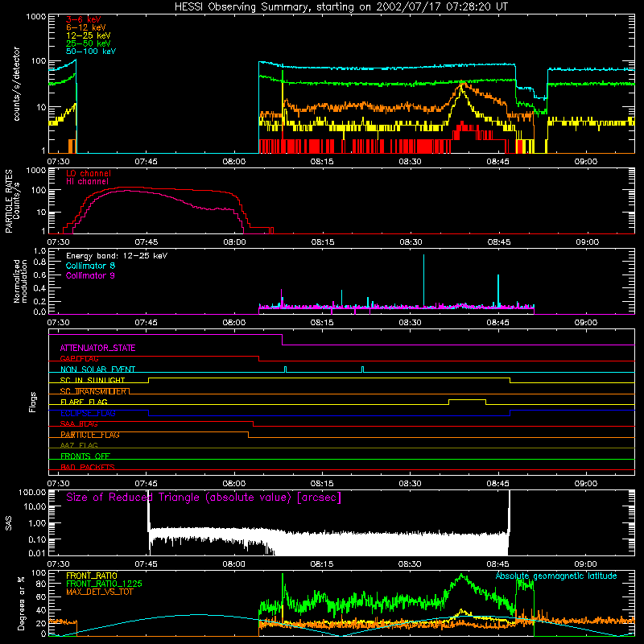Select the SC_IN_SUNLIGHT flag label
644x644 pixels.
(92, 380)
